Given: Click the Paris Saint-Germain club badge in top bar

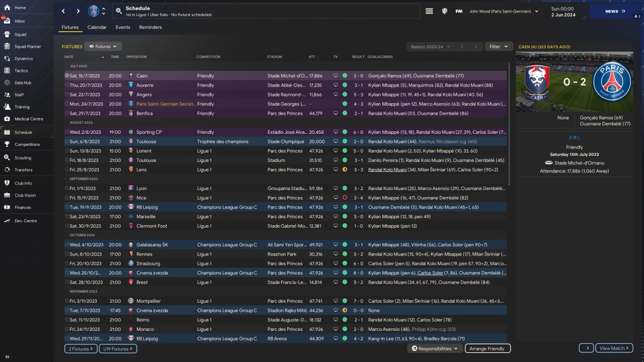Looking at the screenshot, I should [x=94, y=11].
